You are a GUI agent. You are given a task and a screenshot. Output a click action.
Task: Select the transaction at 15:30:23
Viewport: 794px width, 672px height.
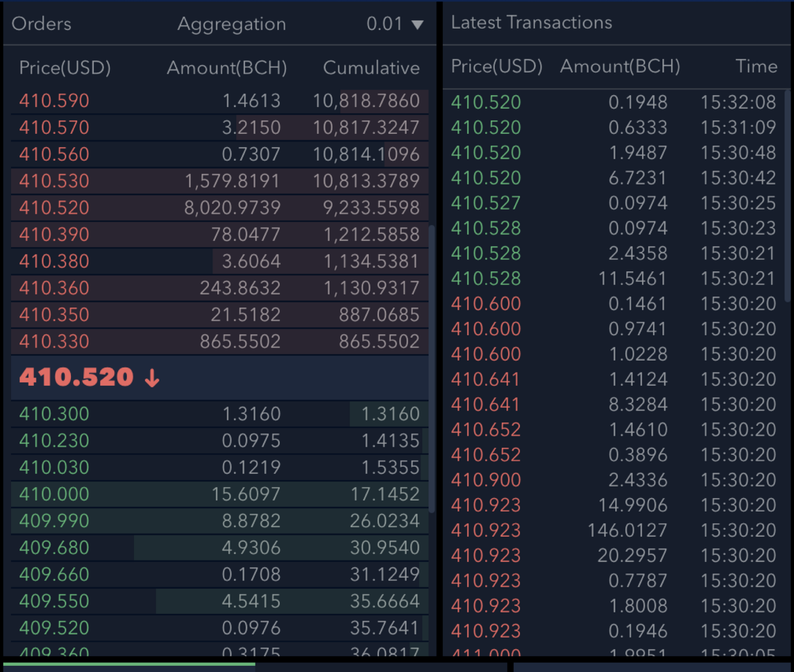click(614, 229)
